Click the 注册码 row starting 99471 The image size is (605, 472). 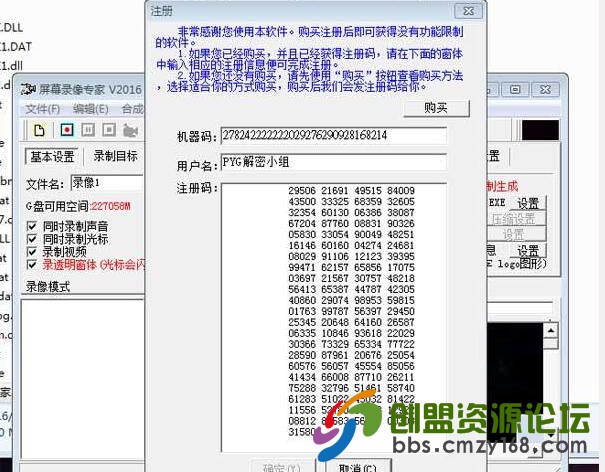point(352,267)
